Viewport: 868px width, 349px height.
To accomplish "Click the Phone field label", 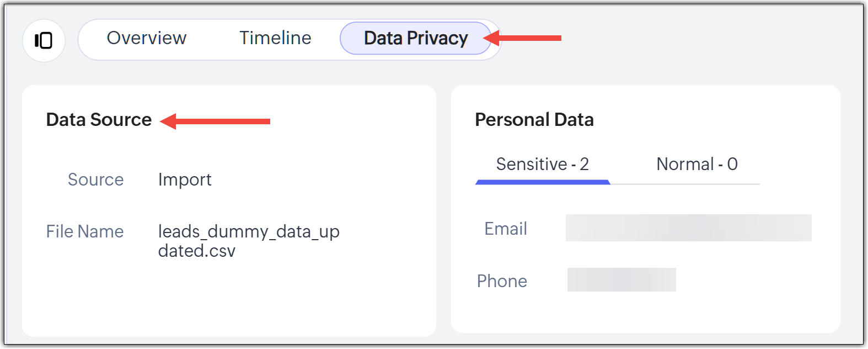I will 502,281.
